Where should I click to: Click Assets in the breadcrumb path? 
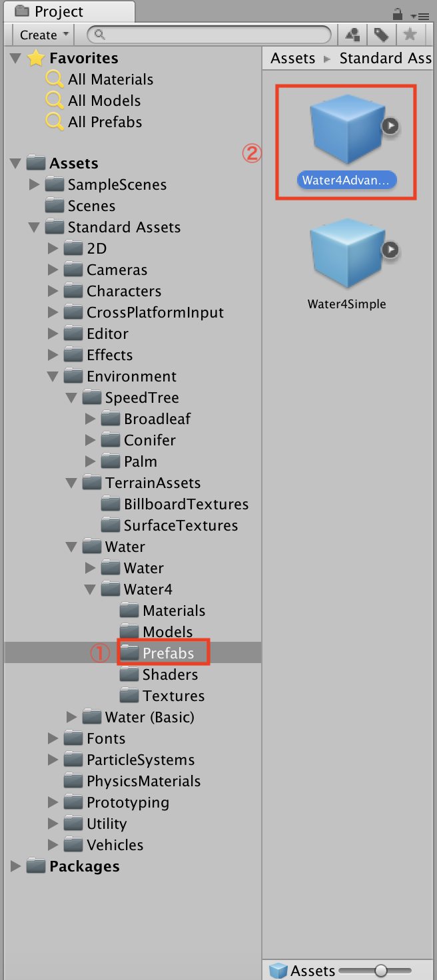(292, 58)
